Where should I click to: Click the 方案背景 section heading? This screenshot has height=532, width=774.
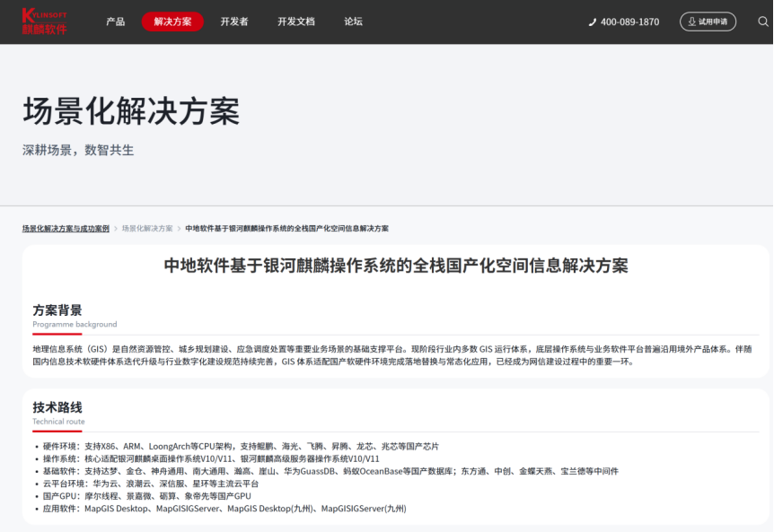[57, 310]
